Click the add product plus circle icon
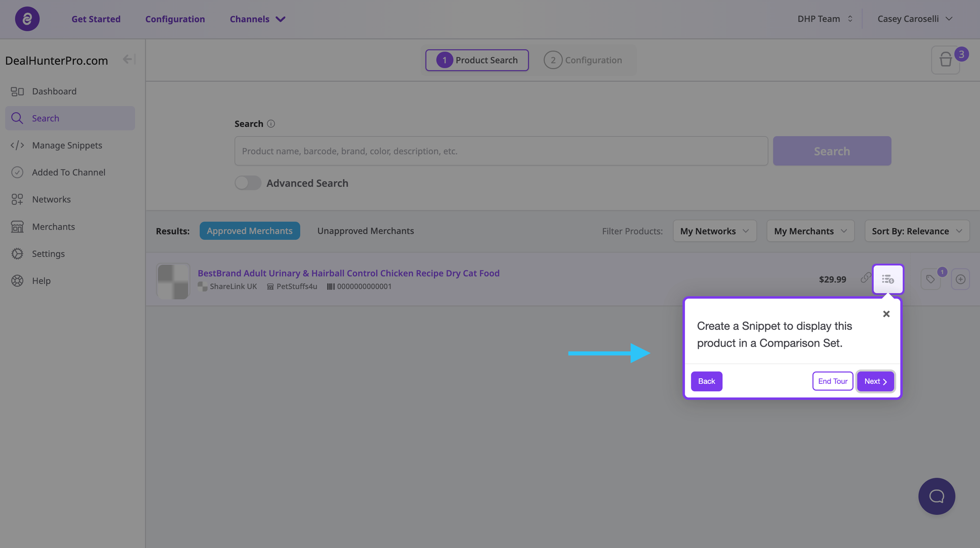 tap(960, 279)
